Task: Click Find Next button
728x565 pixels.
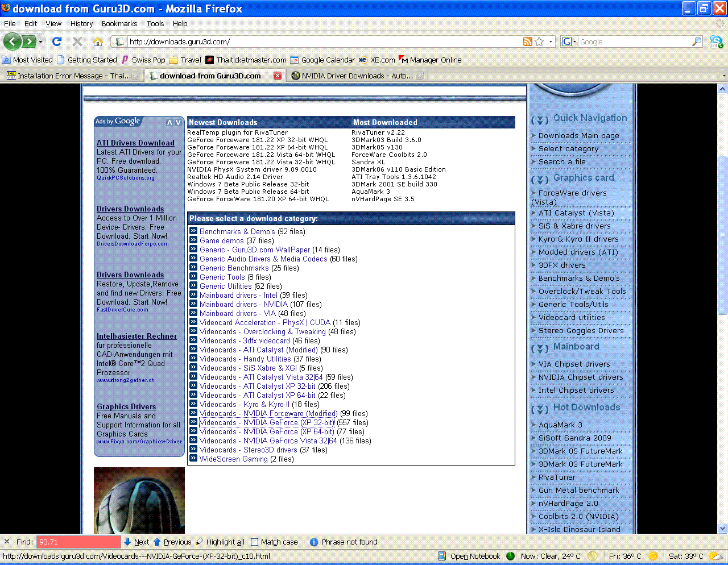Action: coord(136,542)
